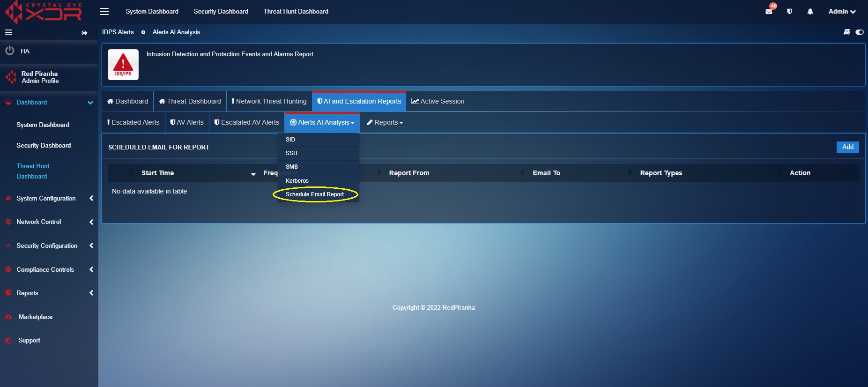Collapse the Dashboard sidebar section
868x387 pixels.
[x=90, y=103]
